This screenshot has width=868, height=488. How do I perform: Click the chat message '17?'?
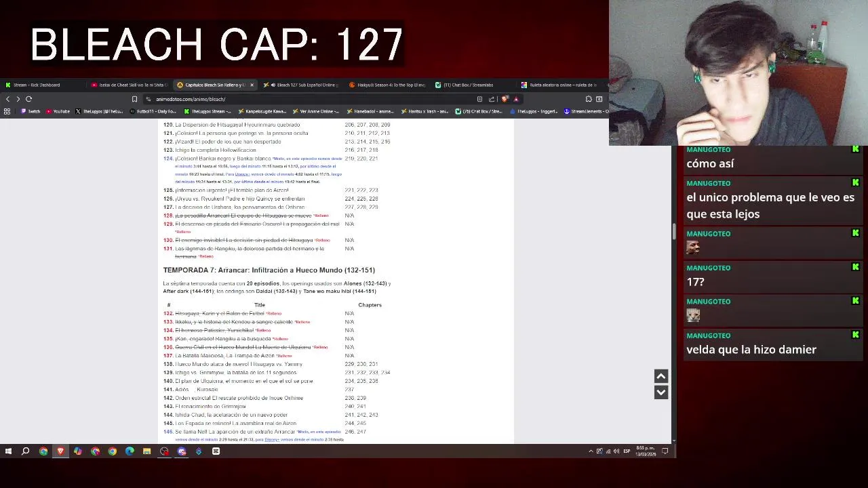pos(695,282)
